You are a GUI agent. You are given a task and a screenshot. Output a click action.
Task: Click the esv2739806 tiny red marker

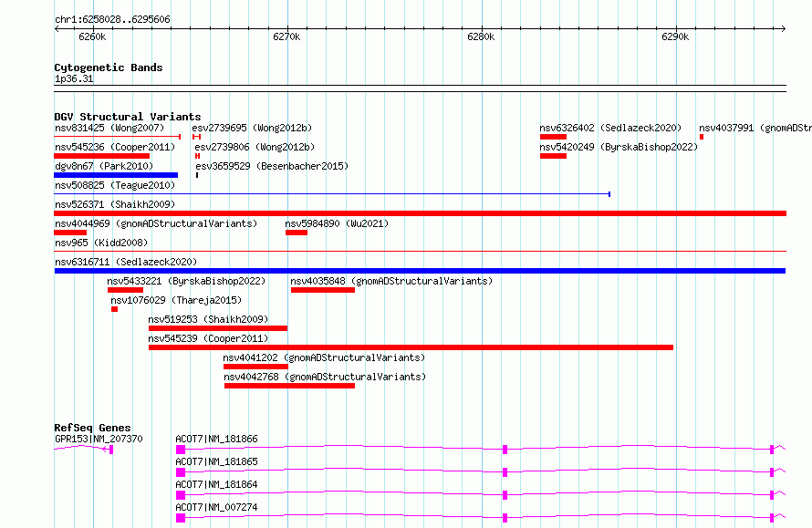tap(197, 156)
